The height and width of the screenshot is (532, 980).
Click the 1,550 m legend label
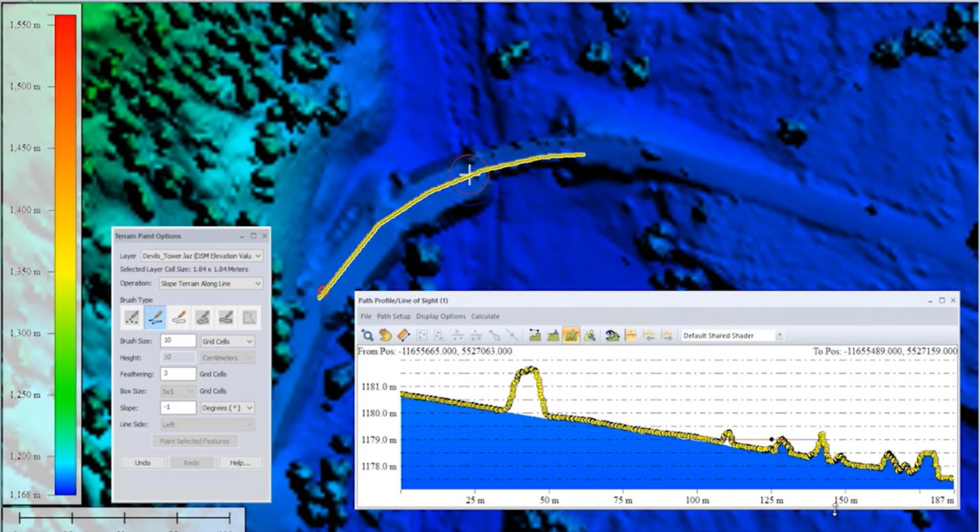25,24
